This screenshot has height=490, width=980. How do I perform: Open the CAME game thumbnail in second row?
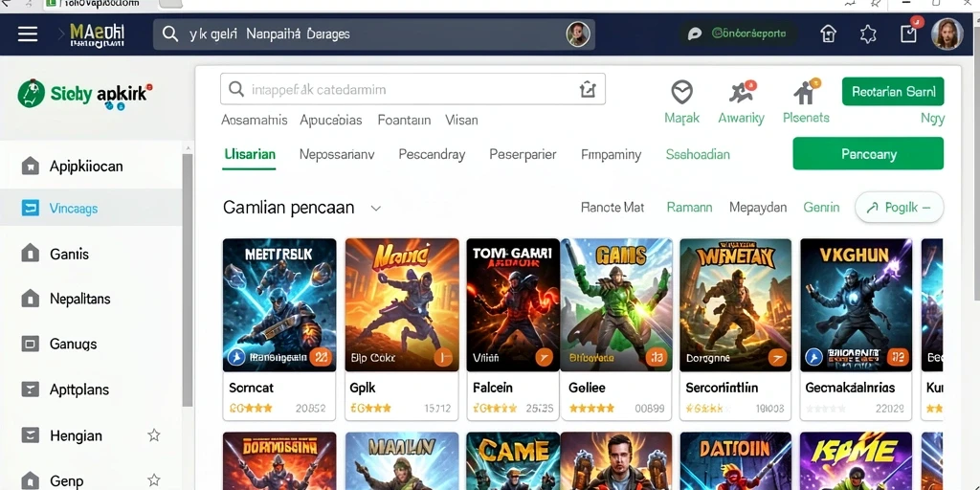click(x=513, y=460)
